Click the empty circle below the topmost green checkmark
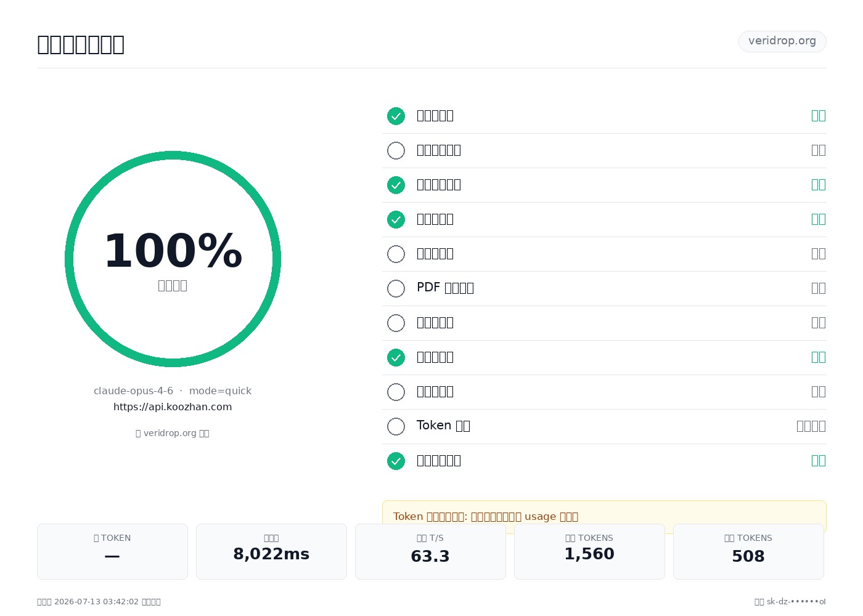This screenshot has height=616, width=863. click(396, 150)
